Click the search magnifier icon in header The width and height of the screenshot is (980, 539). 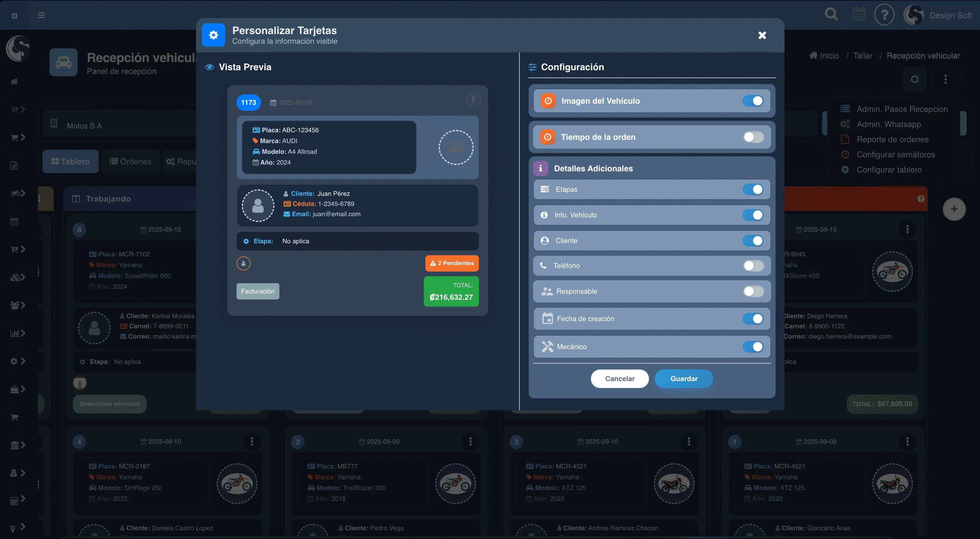(831, 15)
